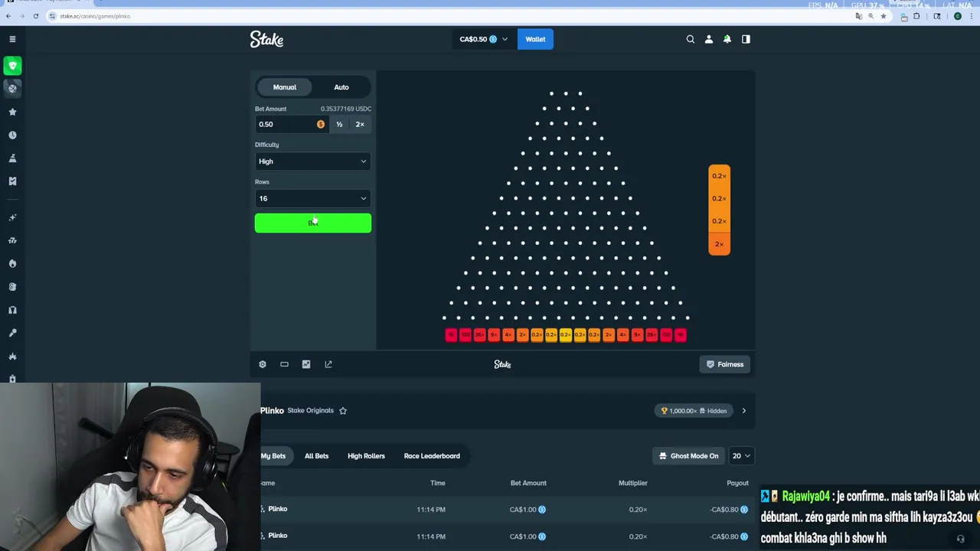Switch to Auto betting mode
980x551 pixels.
[x=341, y=87]
